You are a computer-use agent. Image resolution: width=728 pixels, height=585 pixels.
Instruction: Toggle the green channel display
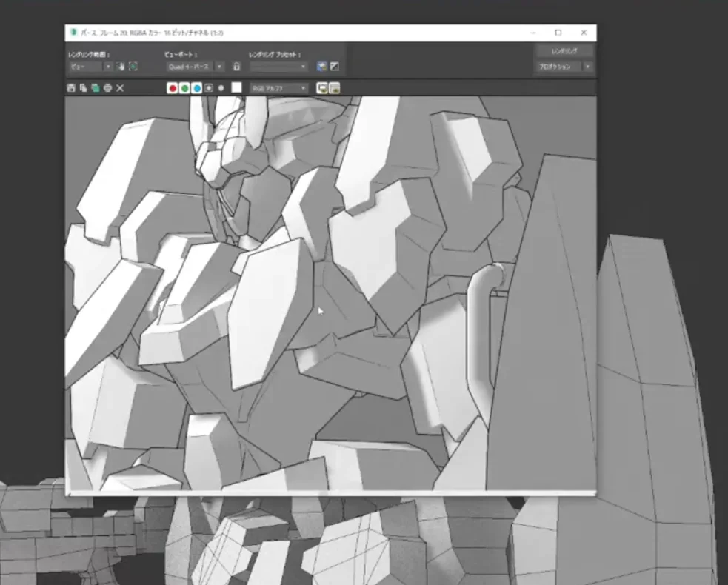[184, 88]
